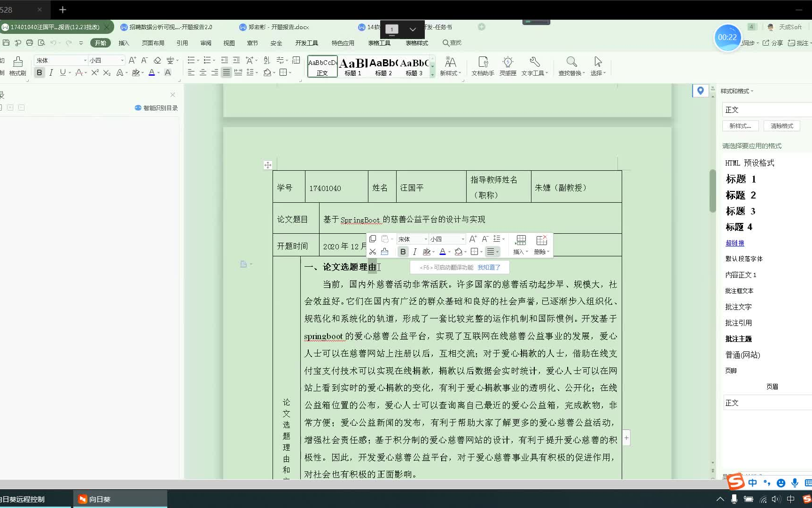This screenshot has height=508, width=812.
Task: Select the 超链接 style in the styles pane
Action: coord(735,243)
